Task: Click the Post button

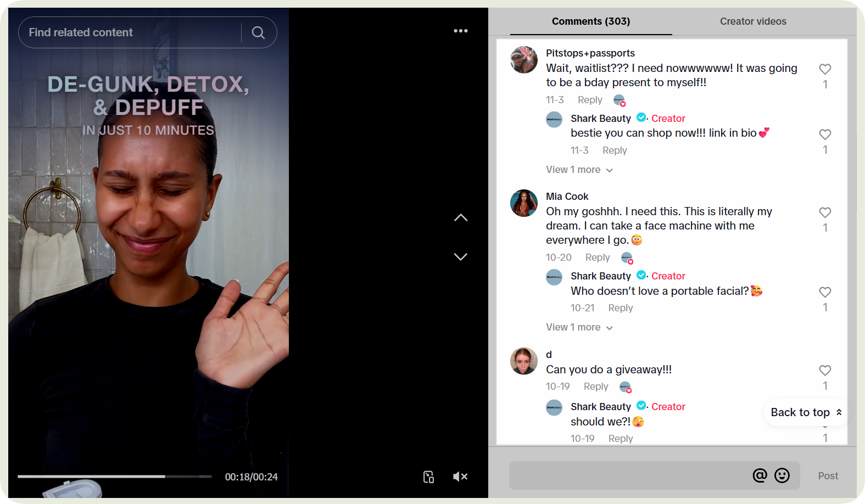Action: [x=828, y=476]
